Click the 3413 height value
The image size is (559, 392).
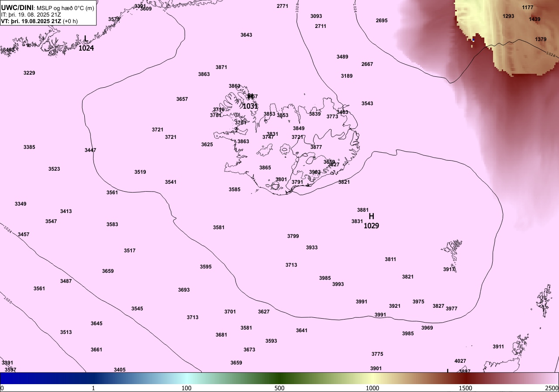[x=66, y=211]
